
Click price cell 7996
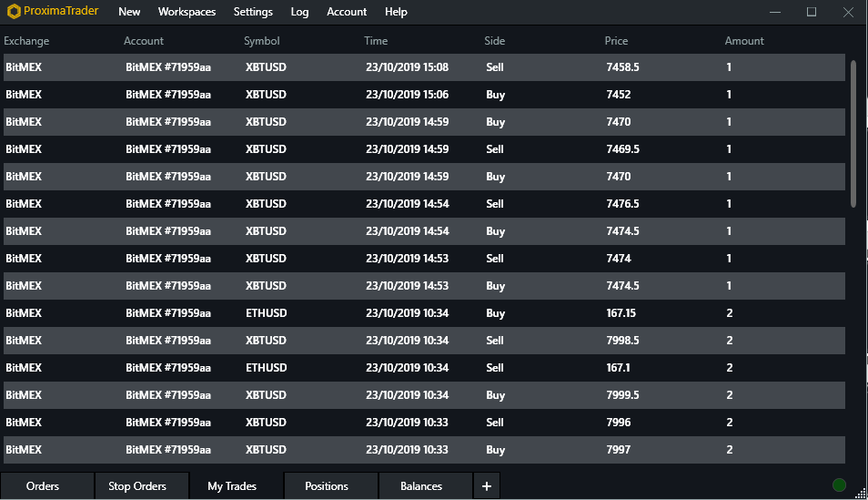(x=619, y=423)
